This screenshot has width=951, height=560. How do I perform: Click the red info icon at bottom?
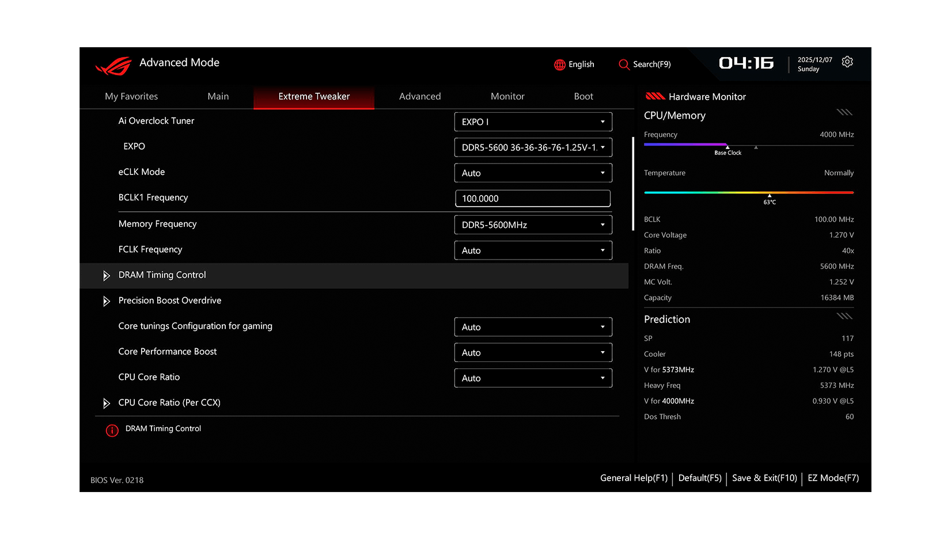(x=112, y=431)
